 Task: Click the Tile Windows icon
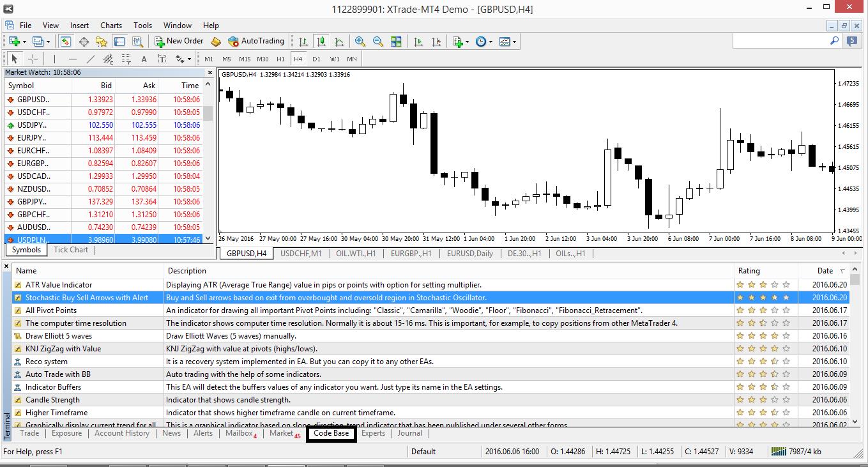pos(396,42)
